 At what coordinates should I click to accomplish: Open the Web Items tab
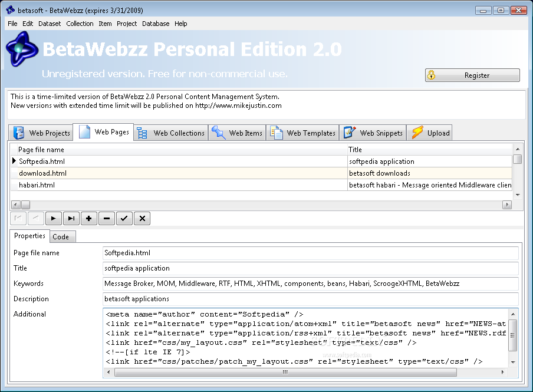pyautogui.click(x=237, y=133)
